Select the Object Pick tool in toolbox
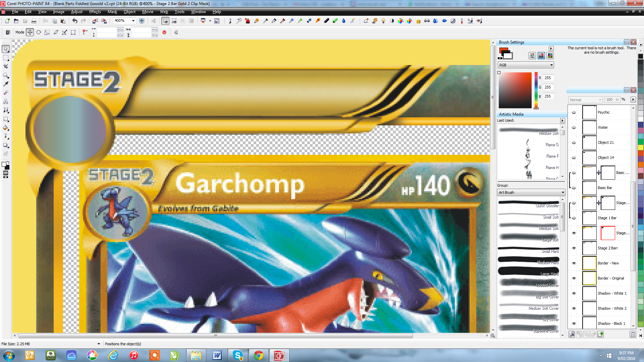This screenshot has height=362, width=644. [x=6, y=49]
